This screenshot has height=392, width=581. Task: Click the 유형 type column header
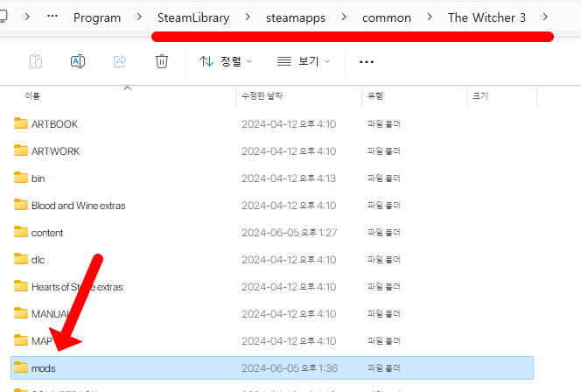click(x=374, y=95)
